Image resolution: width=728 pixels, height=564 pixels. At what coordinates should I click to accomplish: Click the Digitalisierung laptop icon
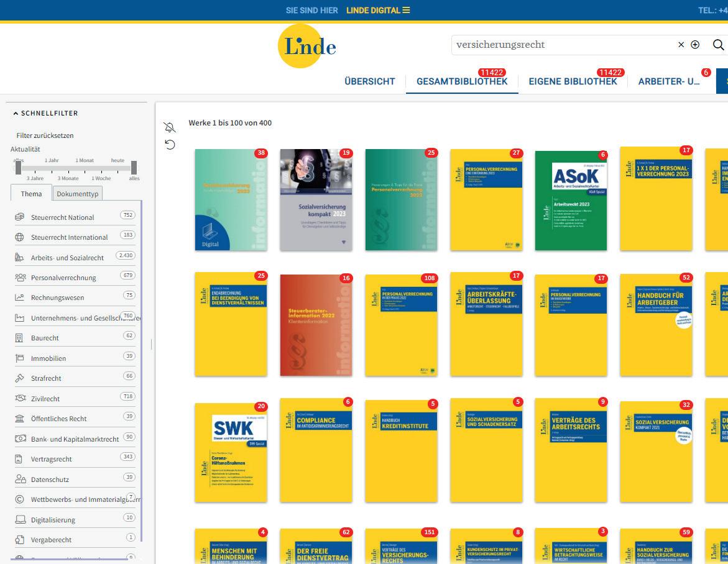tap(20, 519)
